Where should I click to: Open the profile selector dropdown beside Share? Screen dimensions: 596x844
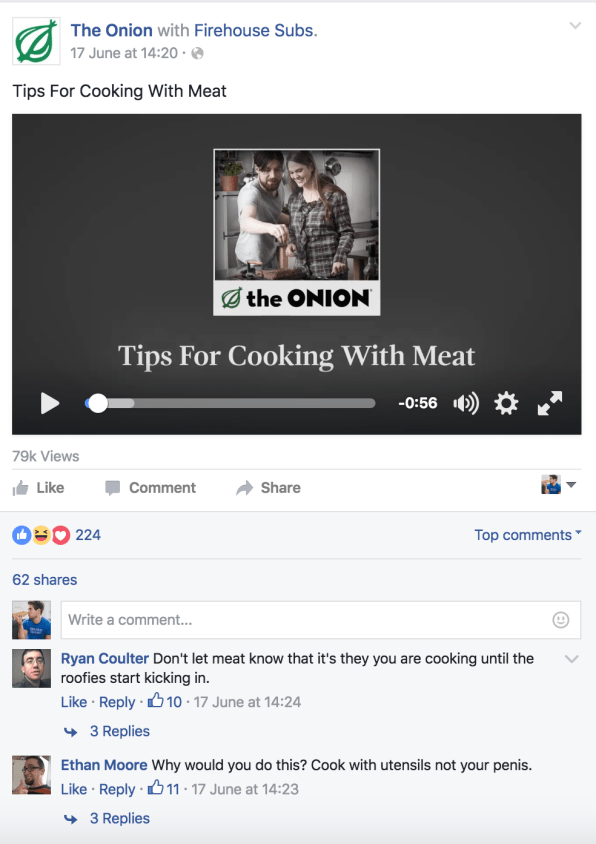(559, 484)
